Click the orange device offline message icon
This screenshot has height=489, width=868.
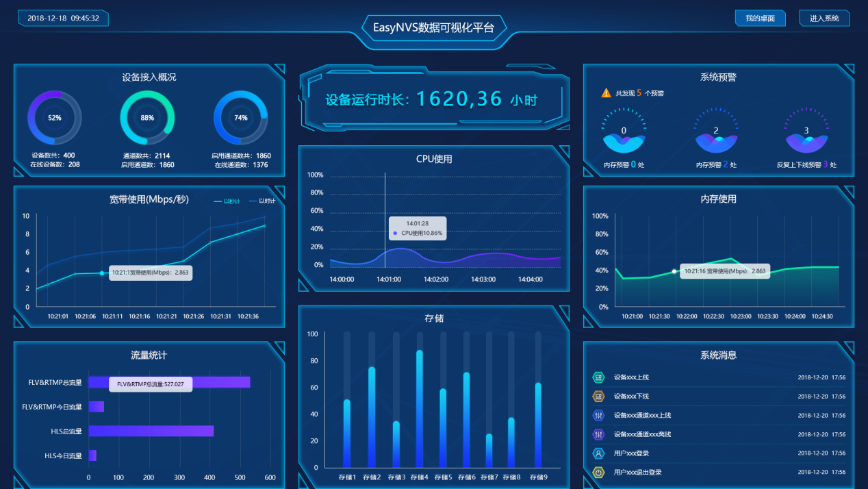click(598, 396)
